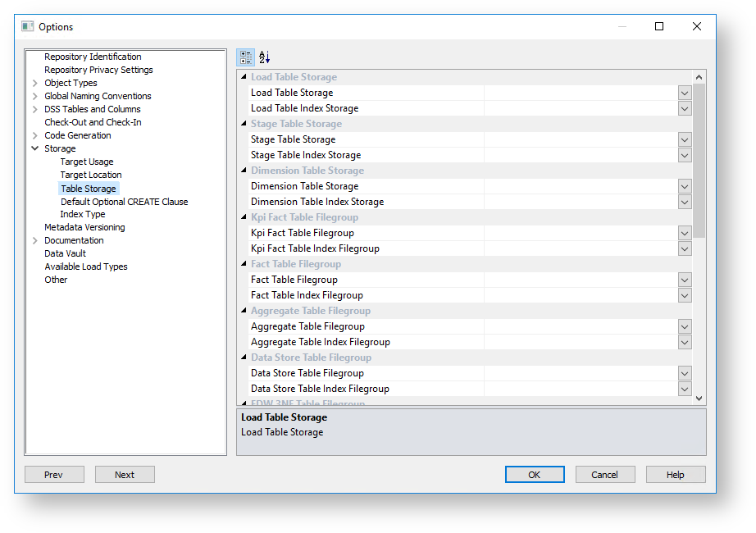
Task: Open the Load Table Storage dropdown
Action: click(x=685, y=93)
